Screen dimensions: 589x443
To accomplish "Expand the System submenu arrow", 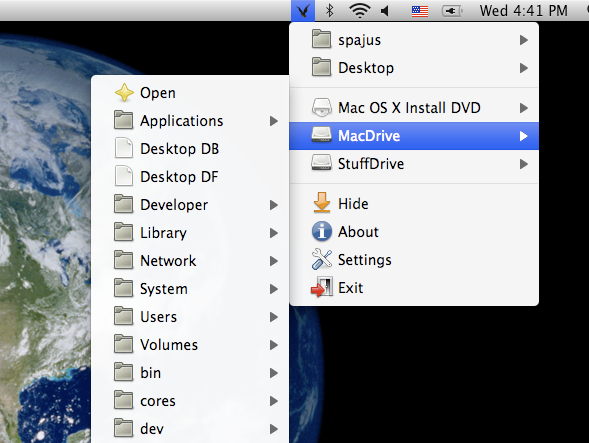I will [x=274, y=289].
